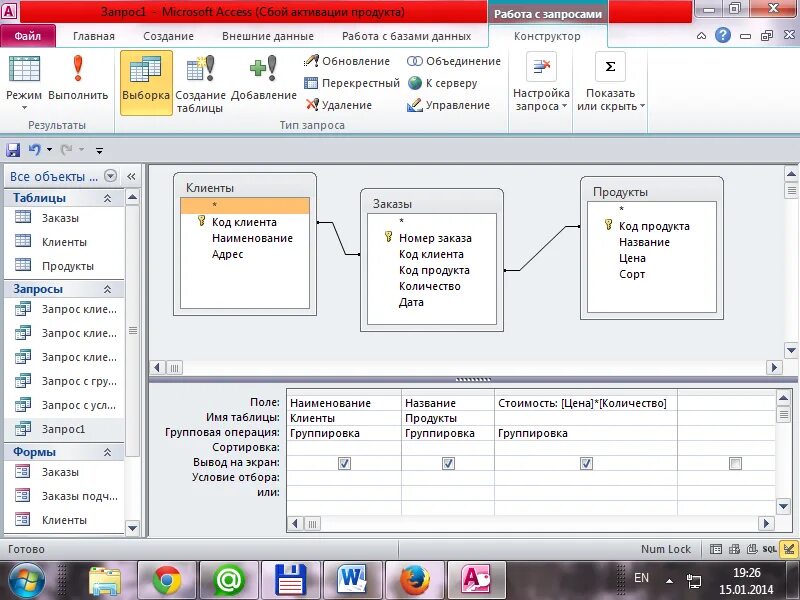Switch to Datasheet view in status bar
This screenshot has width=800, height=600.
(716, 549)
